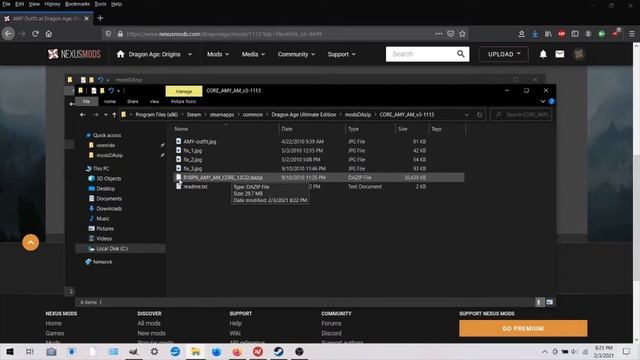Go back in File Explorer
640x360 pixels.
pyautogui.click(x=83, y=115)
